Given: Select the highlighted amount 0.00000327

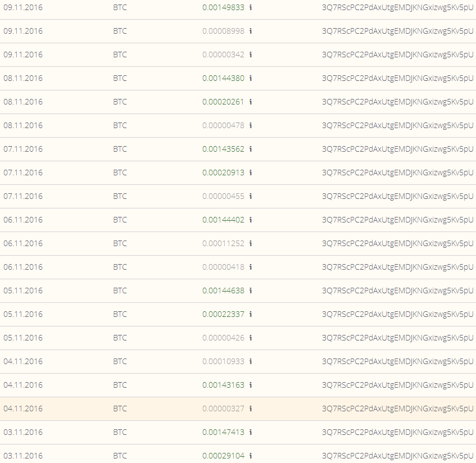Looking at the screenshot, I should tap(223, 408).
